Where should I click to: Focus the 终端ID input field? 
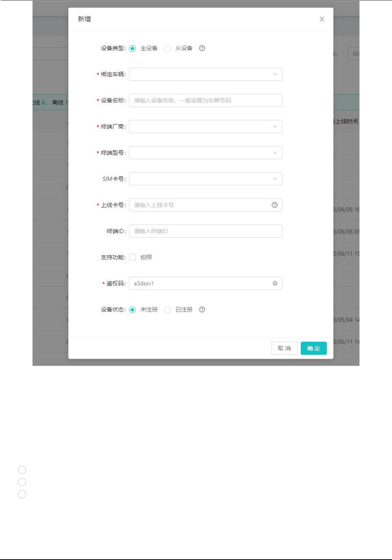coord(206,231)
